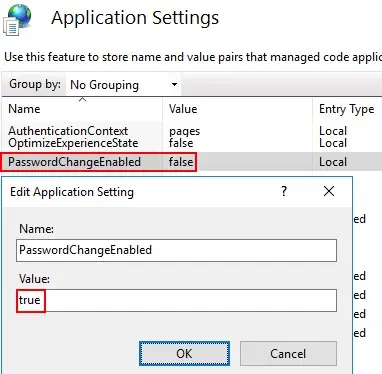
Task: Click the Cancel button
Action: 288,353
